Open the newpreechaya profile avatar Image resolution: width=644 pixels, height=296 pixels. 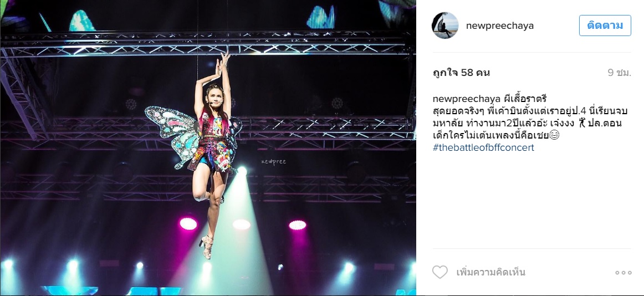(445, 25)
